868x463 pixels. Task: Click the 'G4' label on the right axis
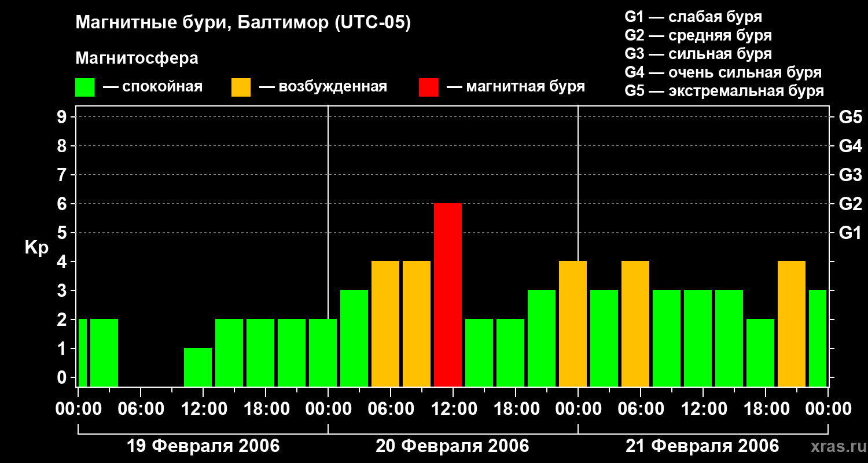[850, 146]
